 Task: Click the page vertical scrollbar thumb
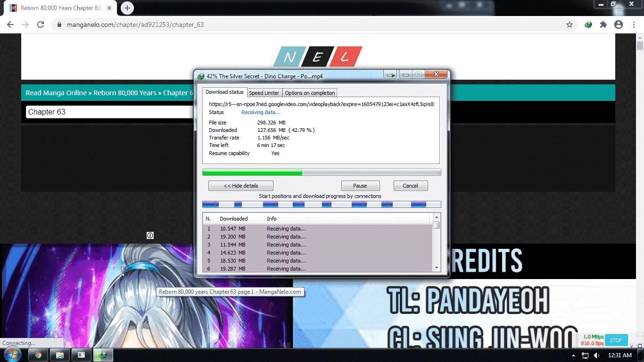coord(640,46)
